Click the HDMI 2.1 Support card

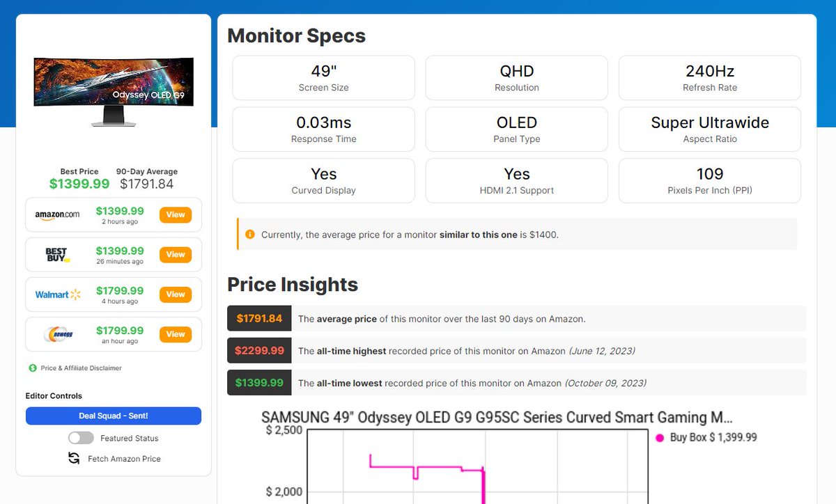(x=516, y=181)
